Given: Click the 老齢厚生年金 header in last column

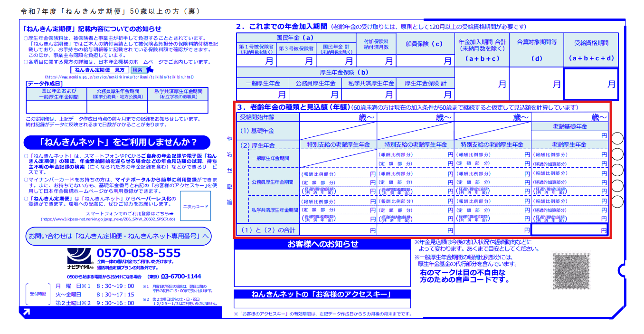Looking at the screenshot, I should [x=569, y=144].
